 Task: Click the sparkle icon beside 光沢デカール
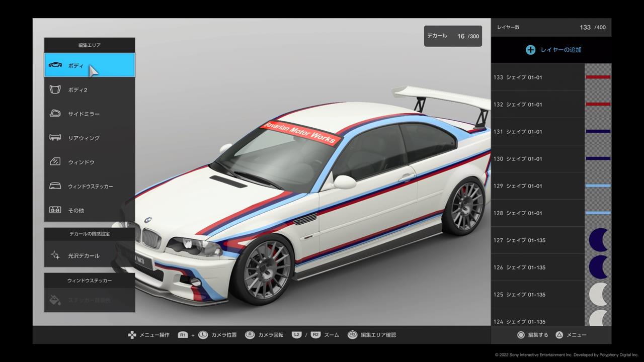[x=55, y=255]
